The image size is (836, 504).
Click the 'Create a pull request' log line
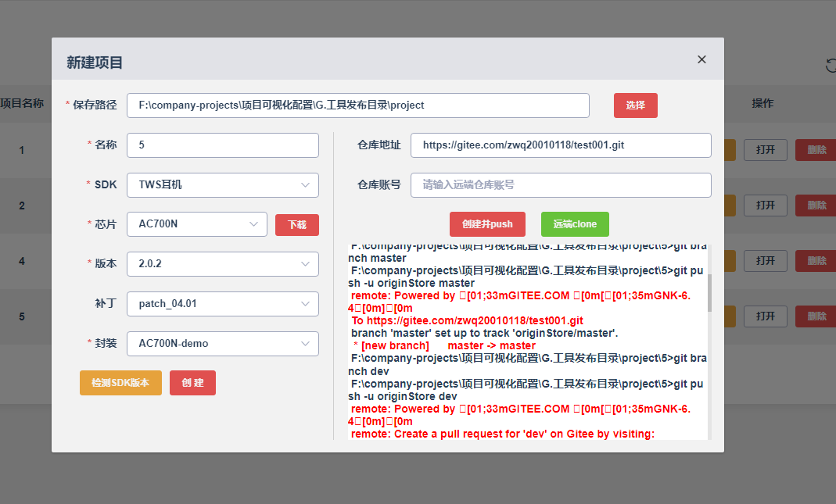[503, 434]
